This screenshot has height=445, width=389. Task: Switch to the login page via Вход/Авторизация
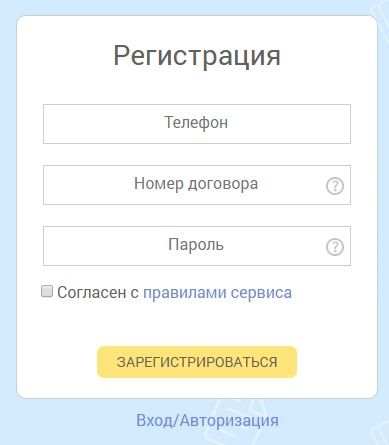point(207,420)
